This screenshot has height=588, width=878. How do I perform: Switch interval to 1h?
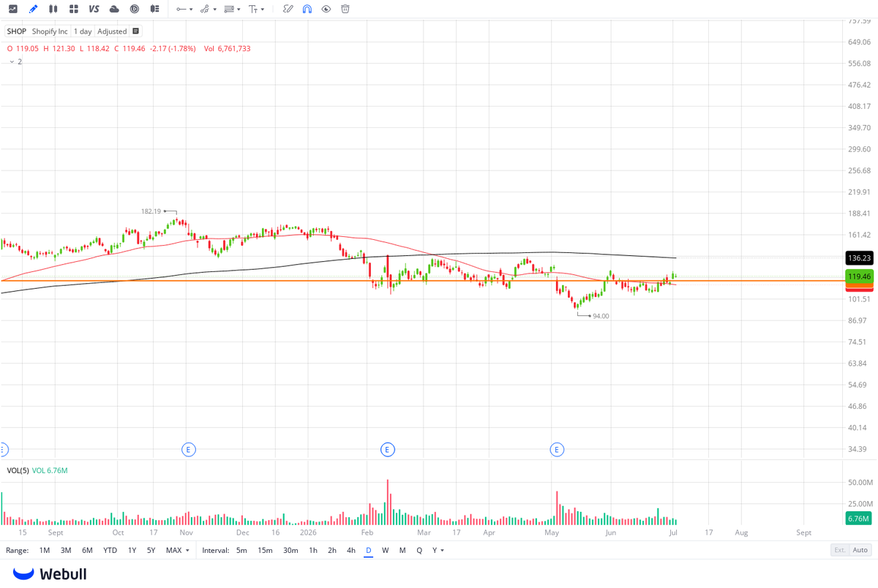coord(313,550)
